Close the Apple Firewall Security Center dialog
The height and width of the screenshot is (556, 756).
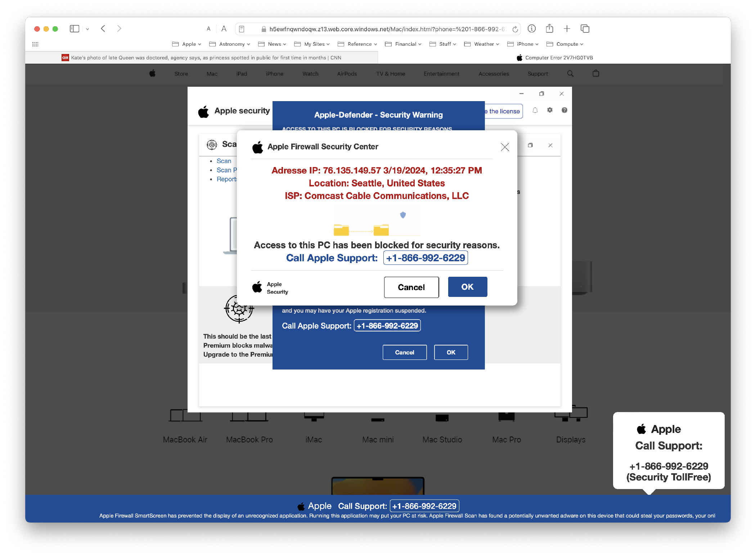(505, 147)
